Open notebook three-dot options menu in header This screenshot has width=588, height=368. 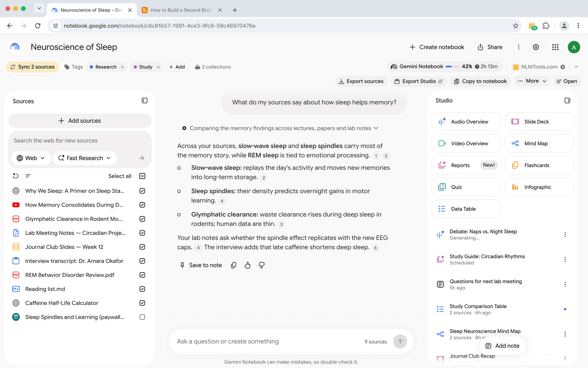[x=518, y=47]
